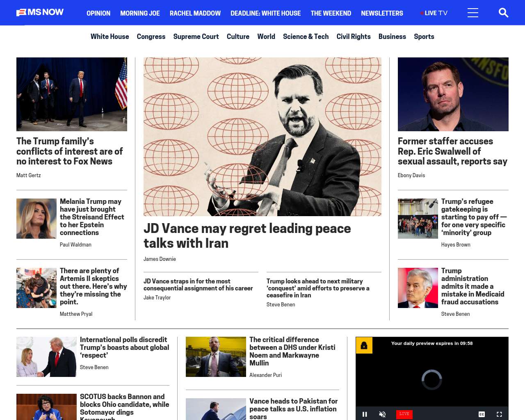525x420 pixels.
Task: Go to Newsletters
Action: (x=382, y=13)
